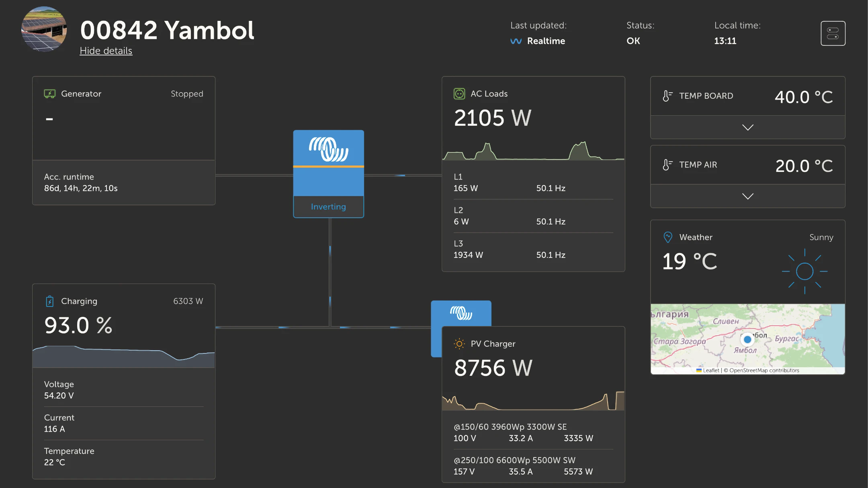868x488 pixels.
Task: Click the battery Charging icon
Action: [x=49, y=301]
